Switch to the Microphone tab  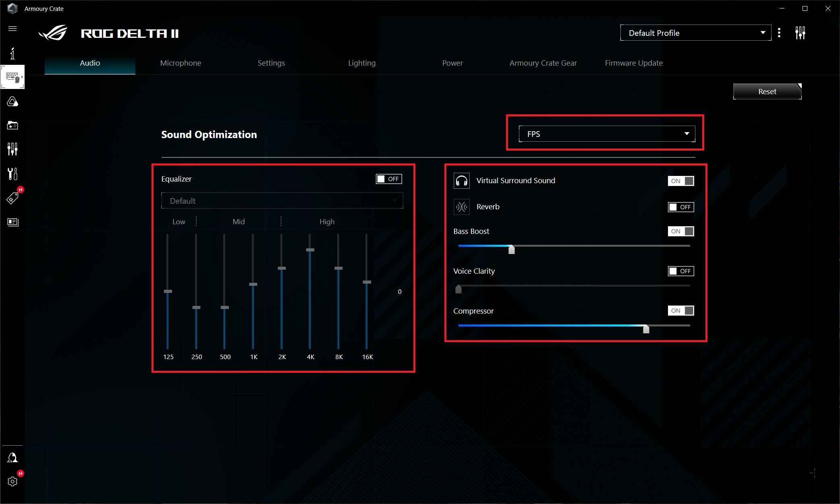coord(180,63)
